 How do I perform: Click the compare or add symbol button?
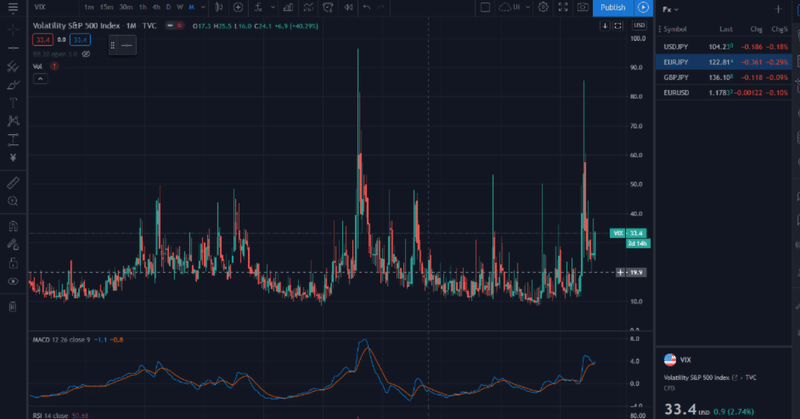238,7
